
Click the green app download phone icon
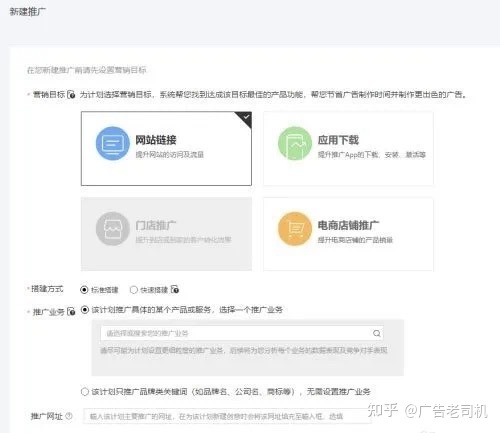[x=295, y=143]
